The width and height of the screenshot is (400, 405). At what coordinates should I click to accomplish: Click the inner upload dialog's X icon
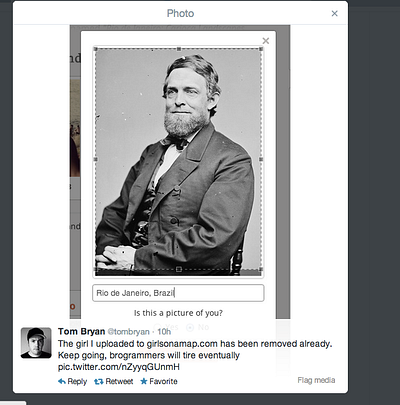point(266,41)
